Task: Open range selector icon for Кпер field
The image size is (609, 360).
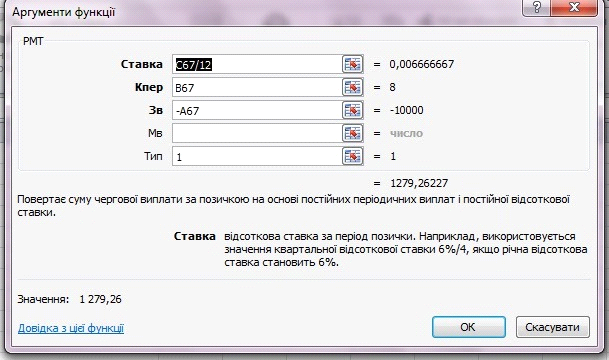Action: pyautogui.click(x=353, y=87)
